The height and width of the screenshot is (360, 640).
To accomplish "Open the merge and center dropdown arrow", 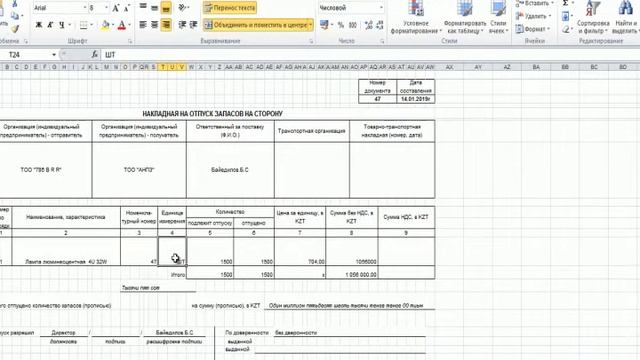I will (311, 25).
